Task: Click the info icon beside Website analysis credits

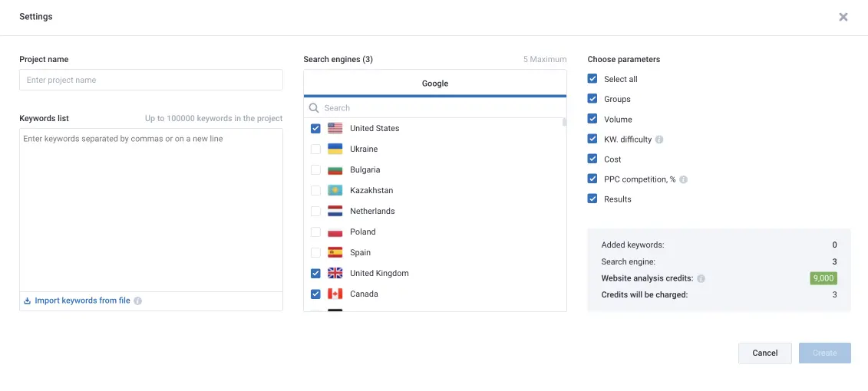Action: click(x=701, y=278)
